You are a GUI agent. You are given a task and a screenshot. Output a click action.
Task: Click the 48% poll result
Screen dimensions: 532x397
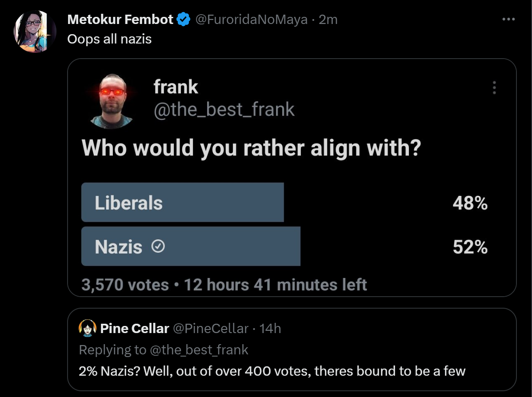tap(470, 203)
